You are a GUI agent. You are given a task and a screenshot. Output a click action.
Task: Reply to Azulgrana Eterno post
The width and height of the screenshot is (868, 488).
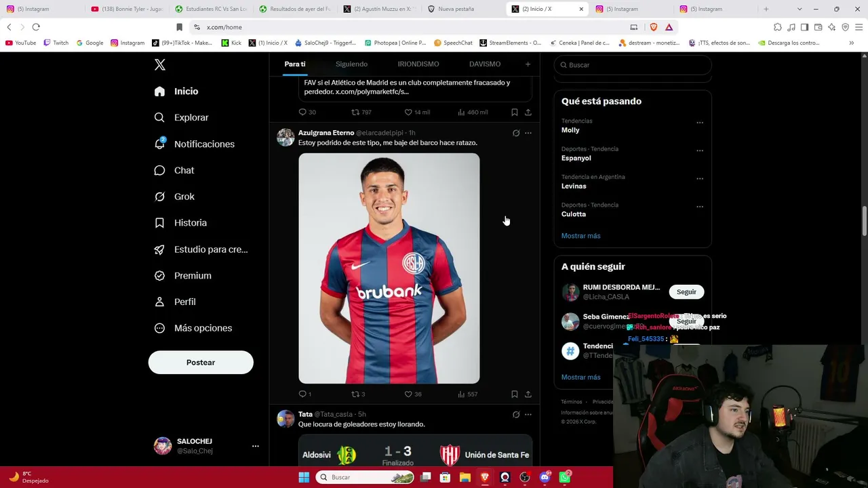[x=305, y=394]
